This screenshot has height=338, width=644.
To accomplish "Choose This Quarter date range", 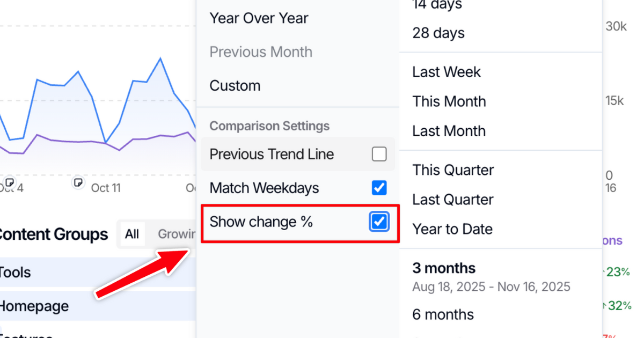I will 453,170.
